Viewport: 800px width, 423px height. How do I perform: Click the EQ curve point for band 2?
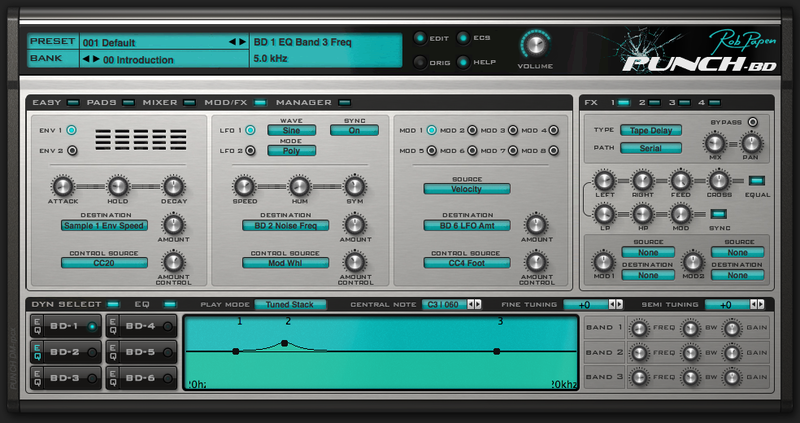click(285, 343)
